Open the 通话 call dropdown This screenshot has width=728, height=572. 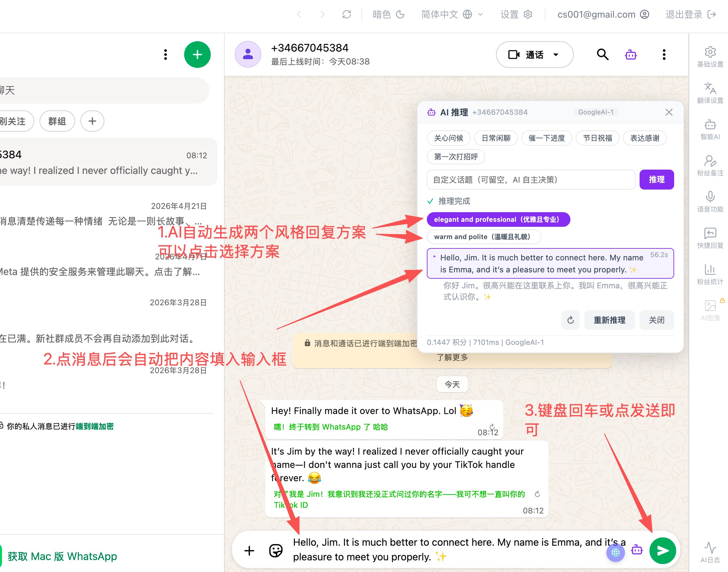point(535,54)
